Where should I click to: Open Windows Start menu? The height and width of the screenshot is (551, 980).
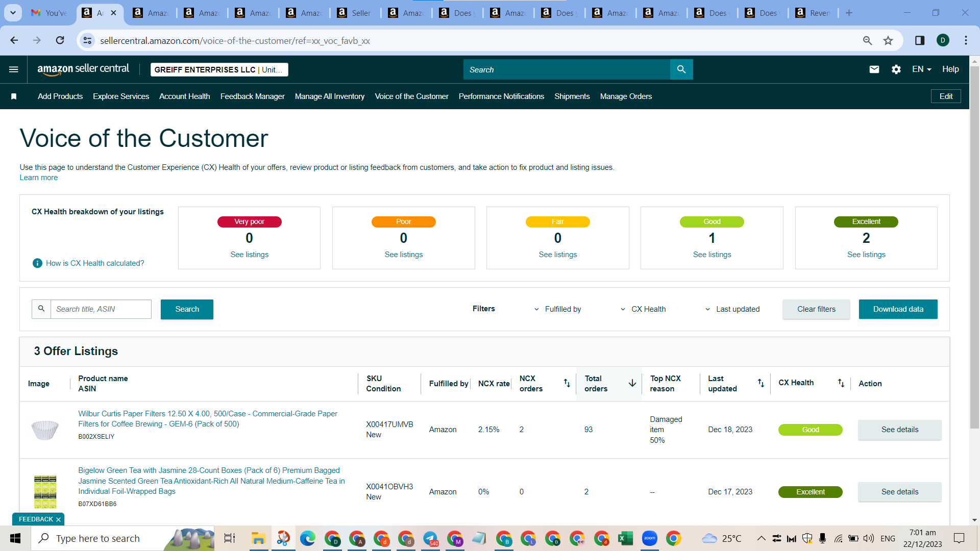[15, 538]
